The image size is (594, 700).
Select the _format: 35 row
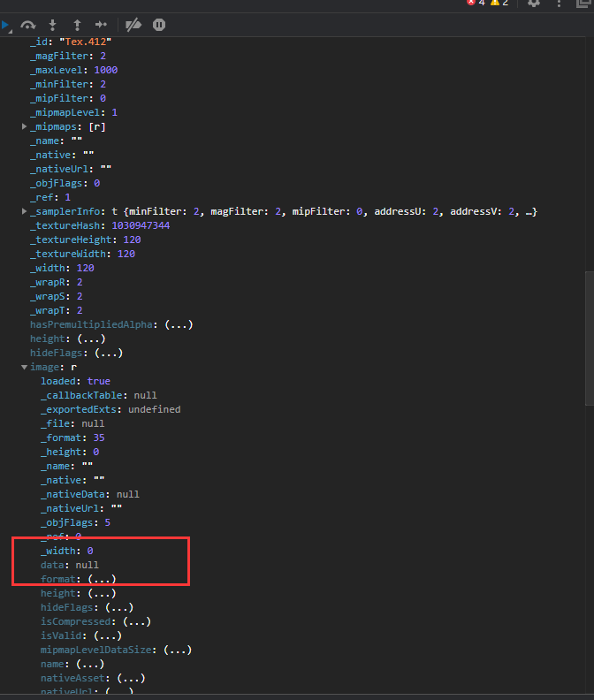(x=72, y=438)
